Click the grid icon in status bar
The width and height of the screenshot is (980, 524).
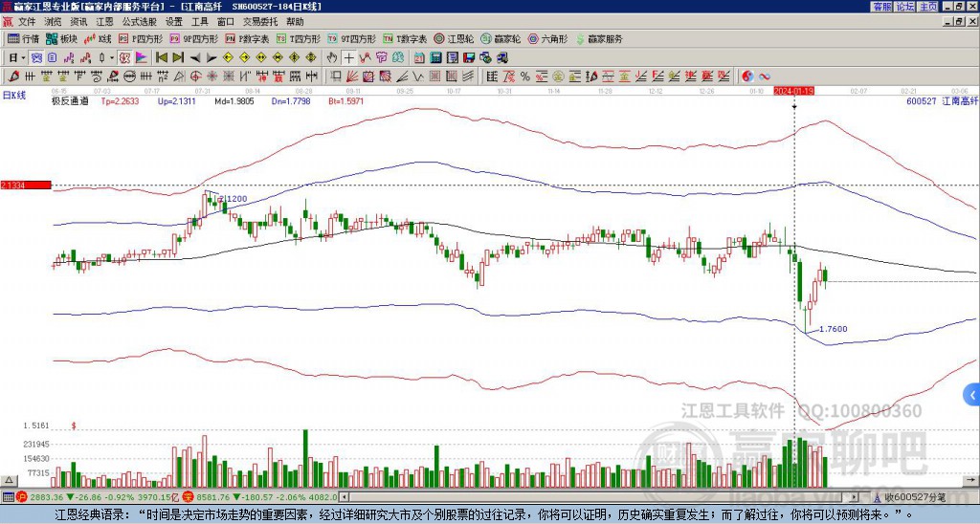pos(8,497)
